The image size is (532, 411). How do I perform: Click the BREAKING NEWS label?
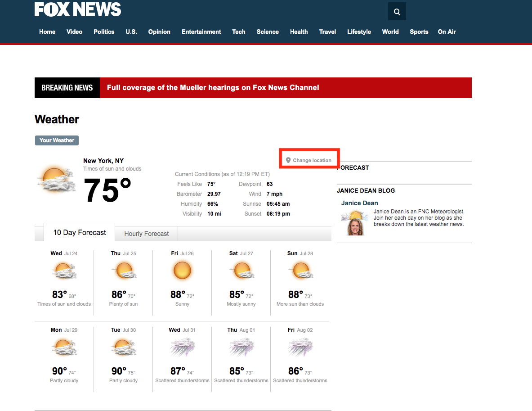[67, 88]
